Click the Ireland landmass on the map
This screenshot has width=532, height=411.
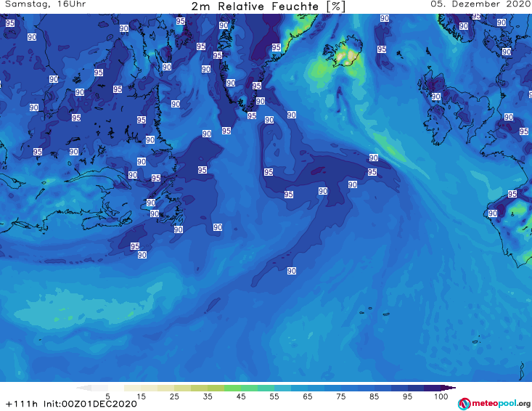[438, 124]
